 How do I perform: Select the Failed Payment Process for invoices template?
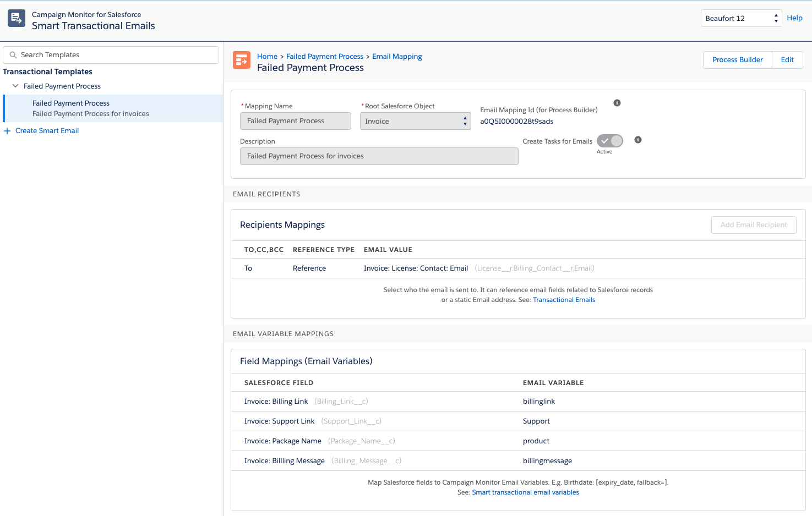113,108
